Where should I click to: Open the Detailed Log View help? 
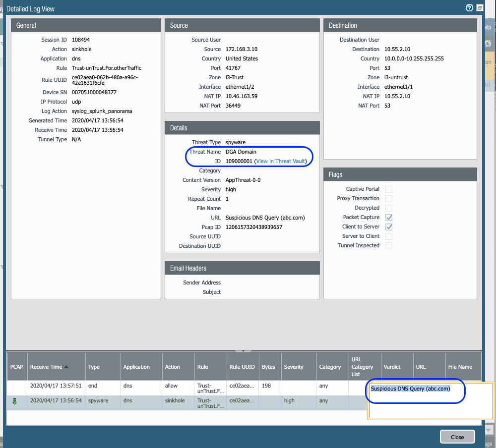469,7
